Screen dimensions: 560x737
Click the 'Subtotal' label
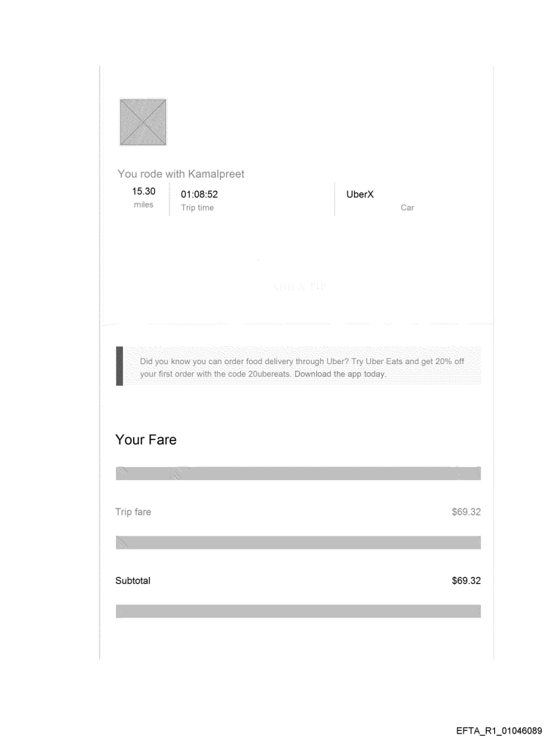(x=132, y=581)
